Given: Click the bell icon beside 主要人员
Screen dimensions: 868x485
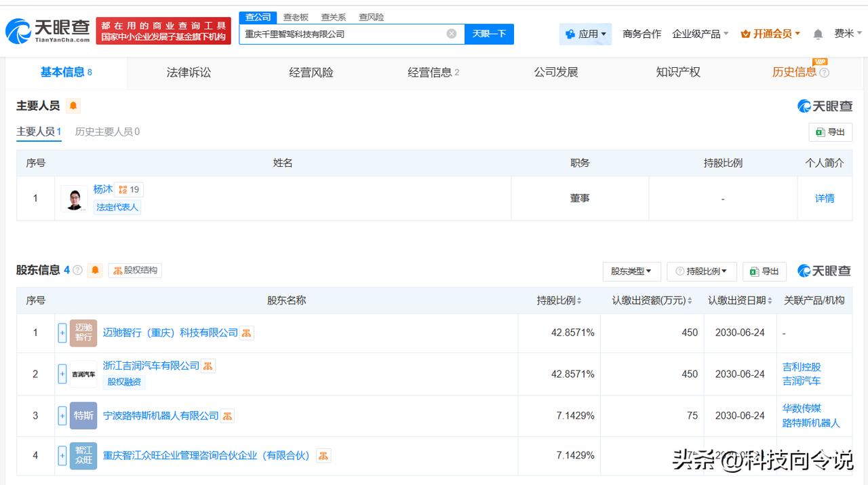Looking at the screenshot, I should point(73,106).
